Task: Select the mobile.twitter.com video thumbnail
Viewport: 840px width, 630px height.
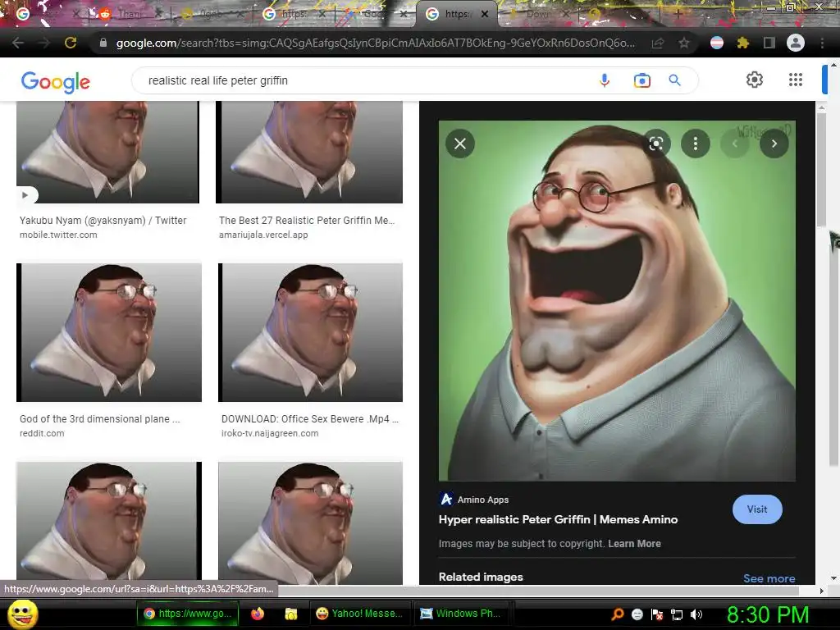Action: point(107,152)
